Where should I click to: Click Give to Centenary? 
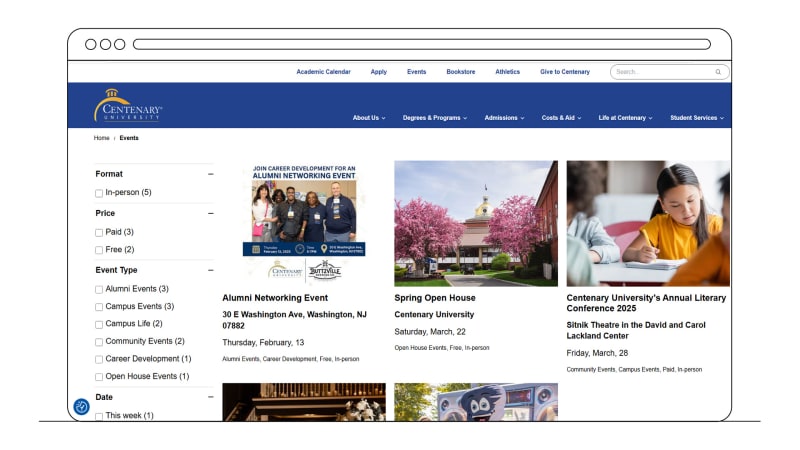pyautogui.click(x=565, y=72)
